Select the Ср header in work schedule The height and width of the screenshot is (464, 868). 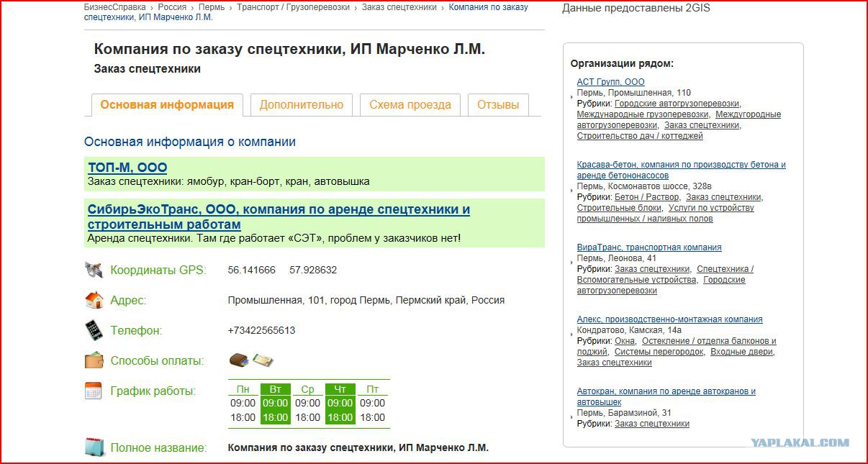click(x=308, y=389)
